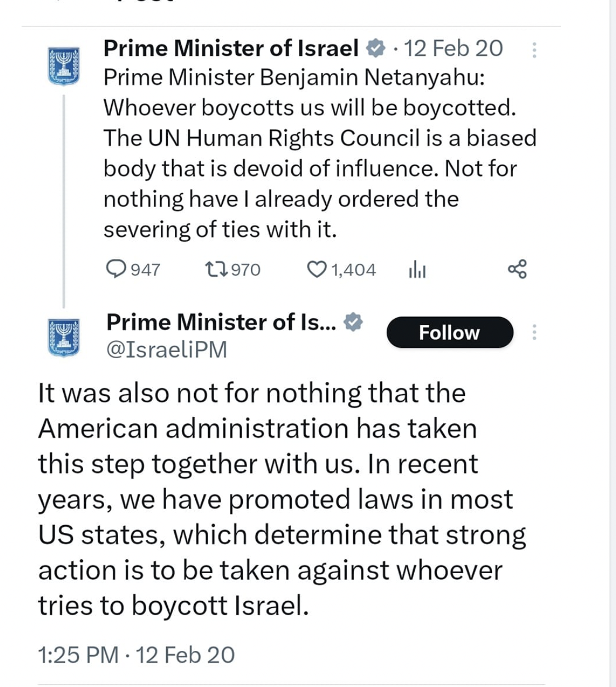Like the first tweet with heart icon
The image size is (616, 687).
[x=317, y=269]
